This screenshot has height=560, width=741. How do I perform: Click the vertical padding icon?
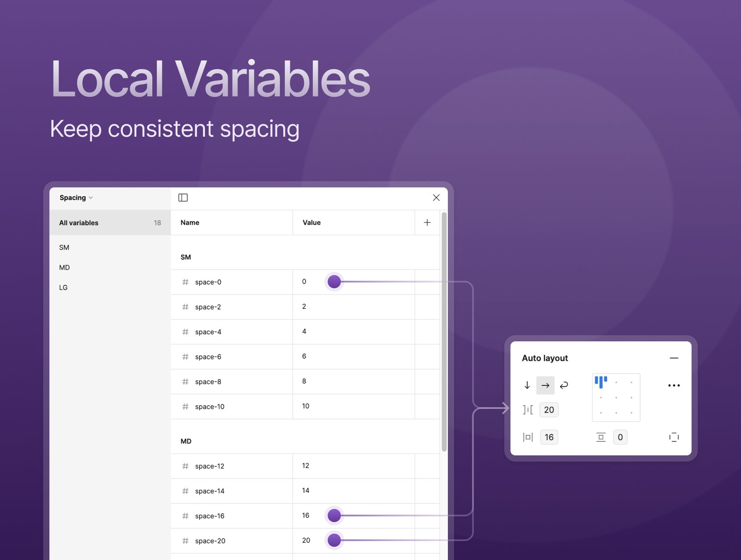click(x=601, y=437)
